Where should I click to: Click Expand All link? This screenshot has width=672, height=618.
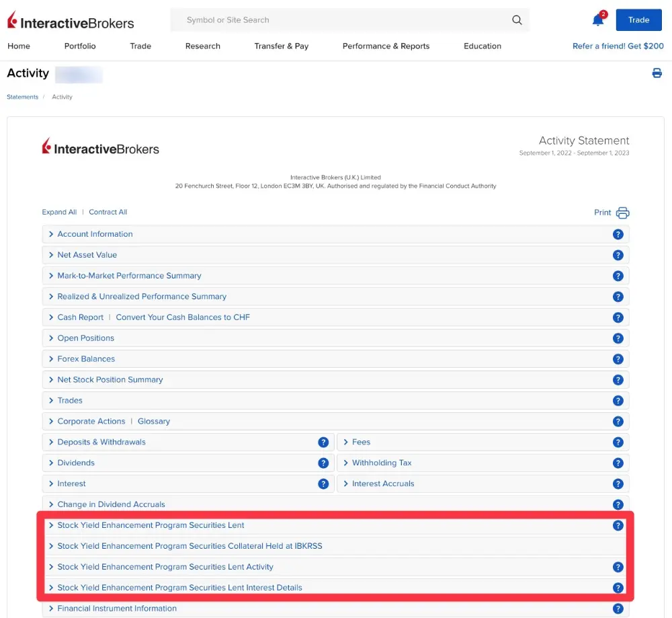59,212
